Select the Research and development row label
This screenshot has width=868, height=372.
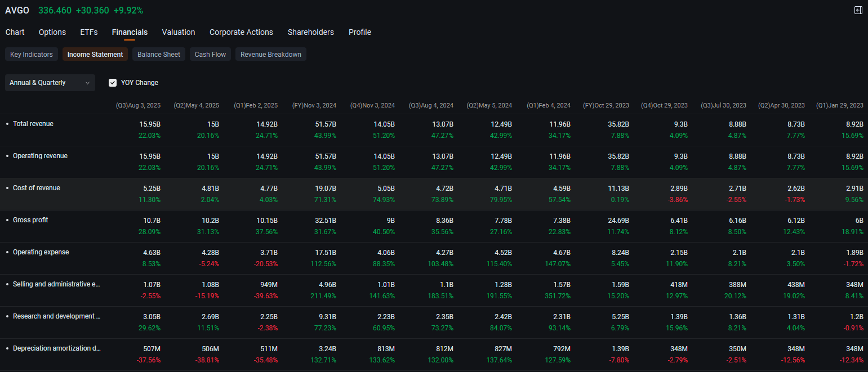click(56, 316)
